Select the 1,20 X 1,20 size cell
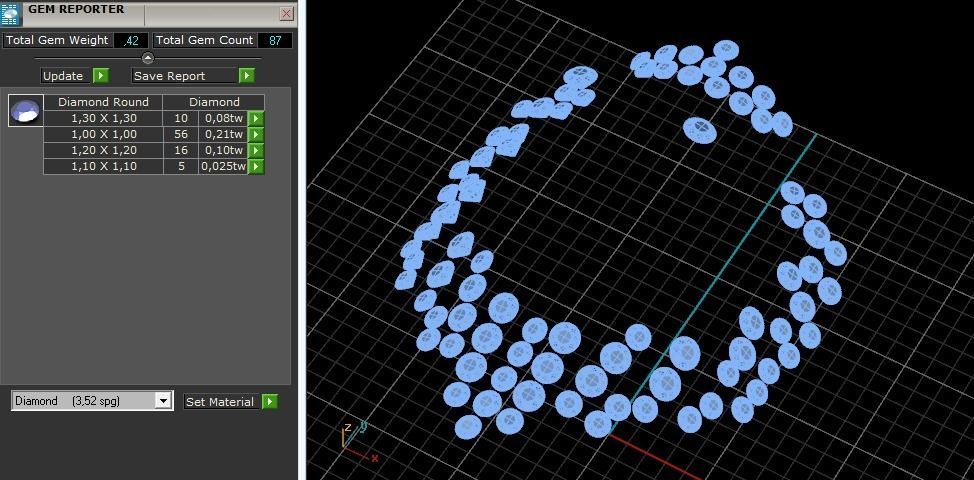Image resolution: width=974 pixels, height=480 pixels. click(103, 150)
